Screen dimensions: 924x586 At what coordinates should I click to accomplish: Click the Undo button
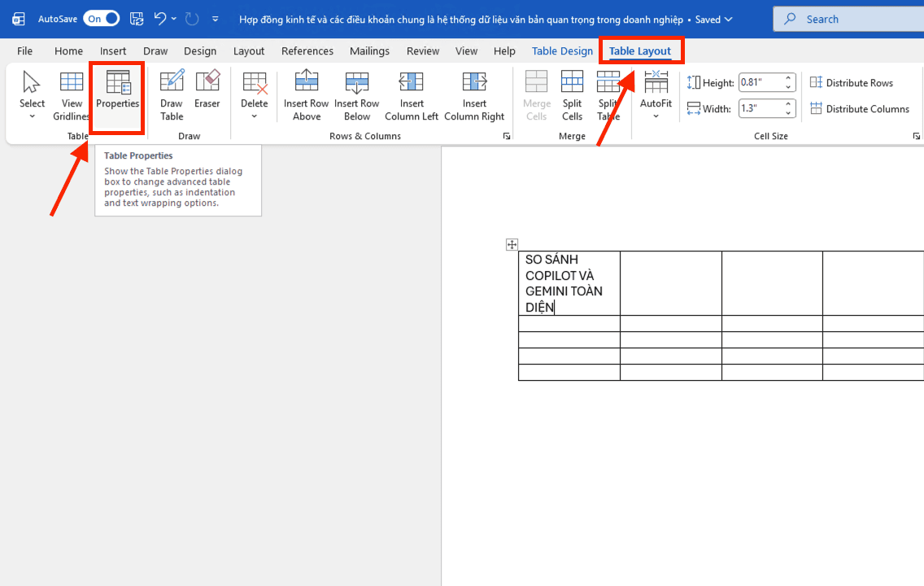pyautogui.click(x=160, y=19)
